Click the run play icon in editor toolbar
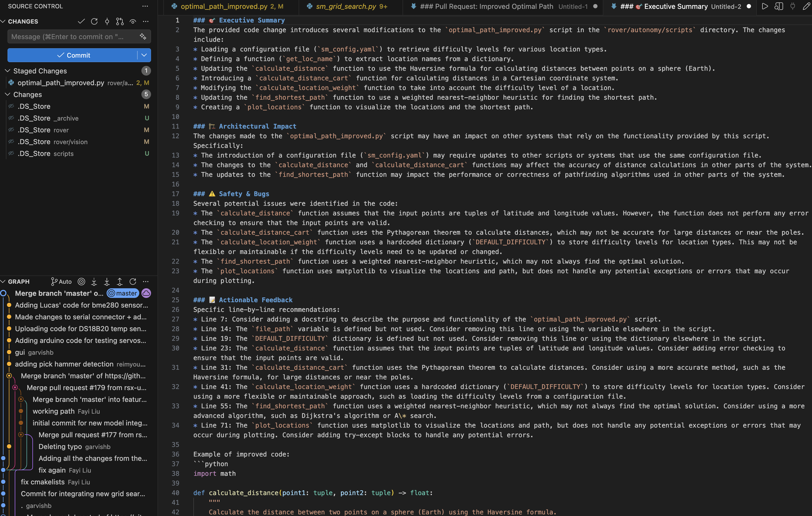Screen dimensions: 812x516 point(765,6)
